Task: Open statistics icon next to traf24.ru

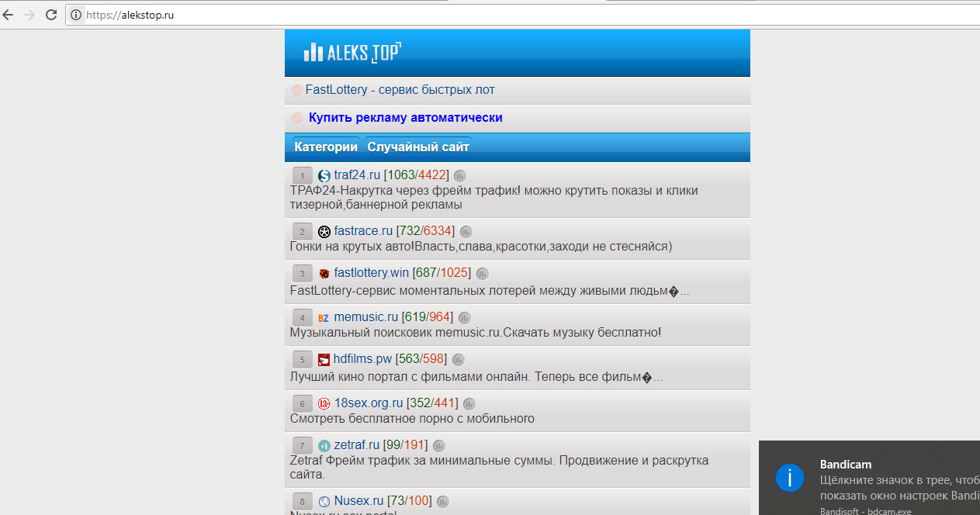Action: [x=460, y=176]
